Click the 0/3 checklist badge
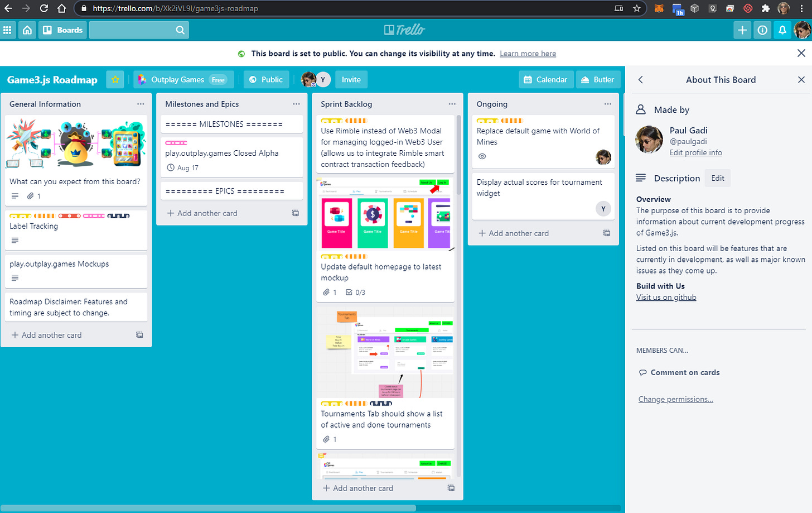812x513 pixels. tap(355, 293)
